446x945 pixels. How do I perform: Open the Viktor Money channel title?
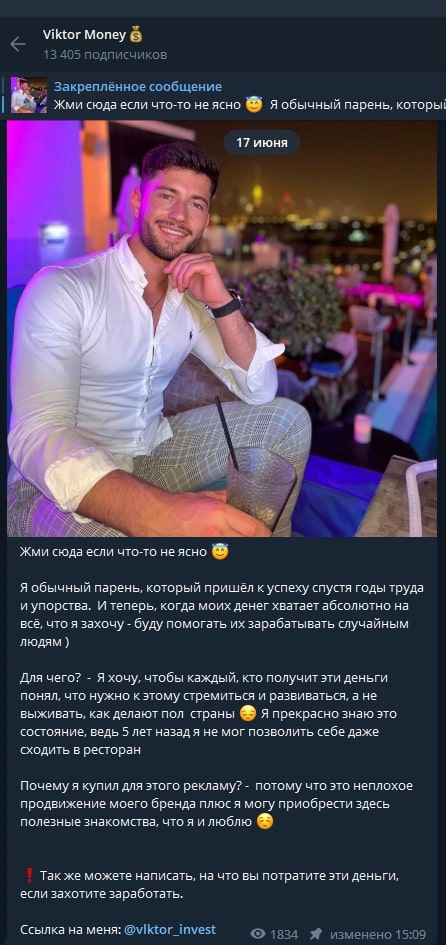tap(84, 35)
